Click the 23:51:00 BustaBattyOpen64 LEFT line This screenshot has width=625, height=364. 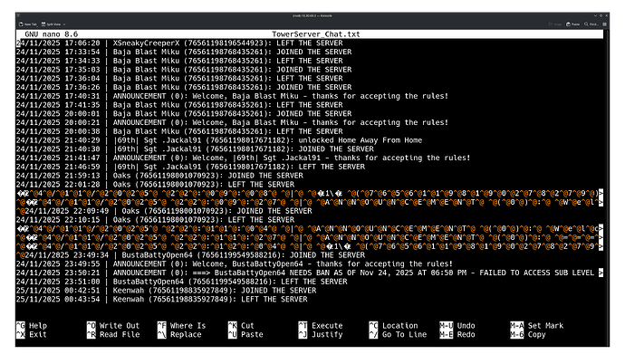coord(182,282)
